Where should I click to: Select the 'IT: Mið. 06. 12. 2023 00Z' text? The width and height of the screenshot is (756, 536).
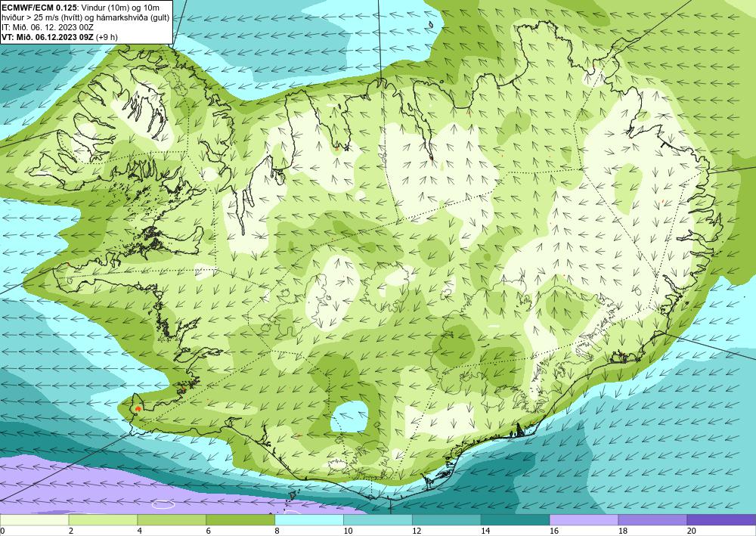[48, 27]
